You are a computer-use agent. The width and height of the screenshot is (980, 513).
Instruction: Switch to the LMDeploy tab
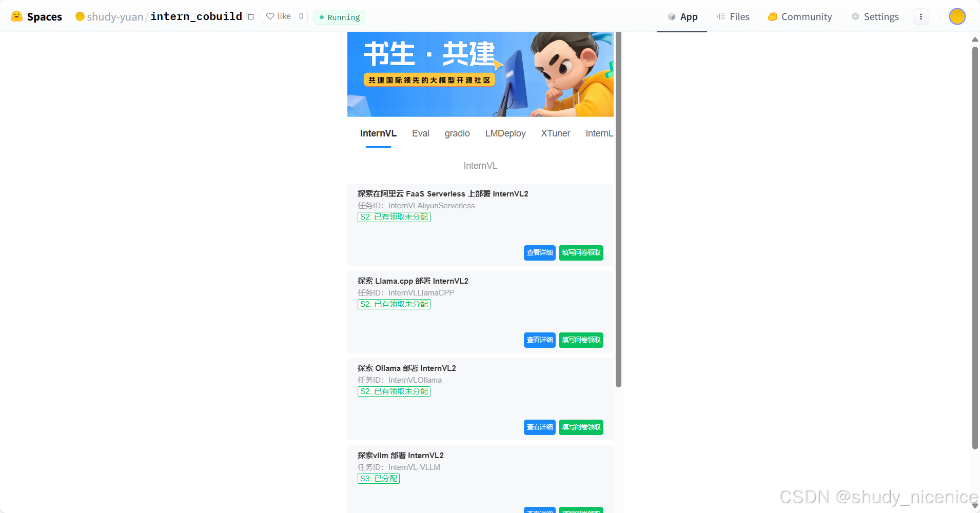tap(505, 133)
